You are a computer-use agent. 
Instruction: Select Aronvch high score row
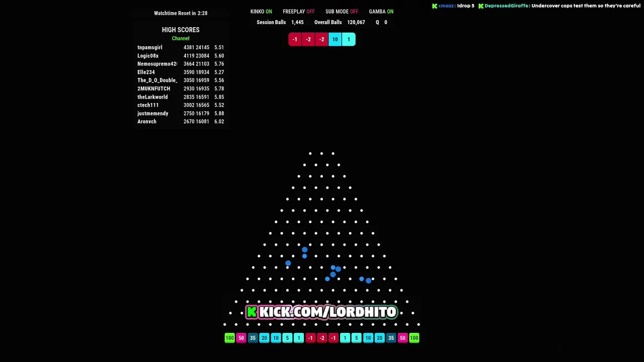(181, 122)
